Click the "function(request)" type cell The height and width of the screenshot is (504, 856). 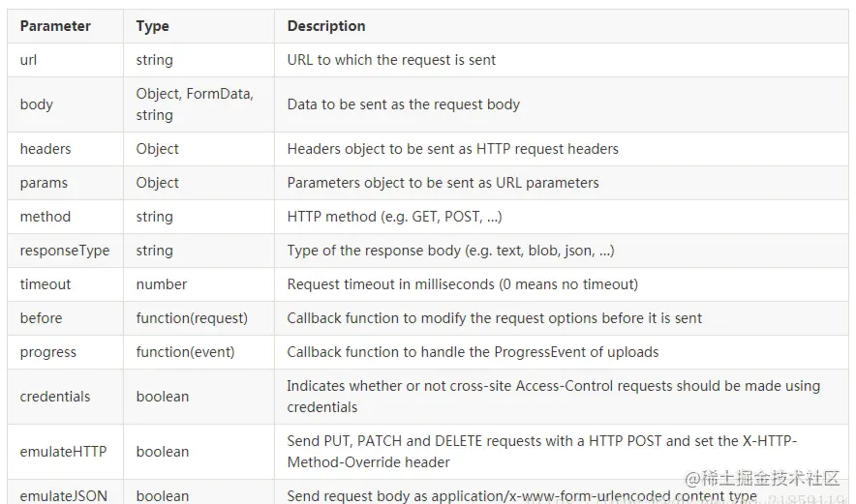coord(192,318)
